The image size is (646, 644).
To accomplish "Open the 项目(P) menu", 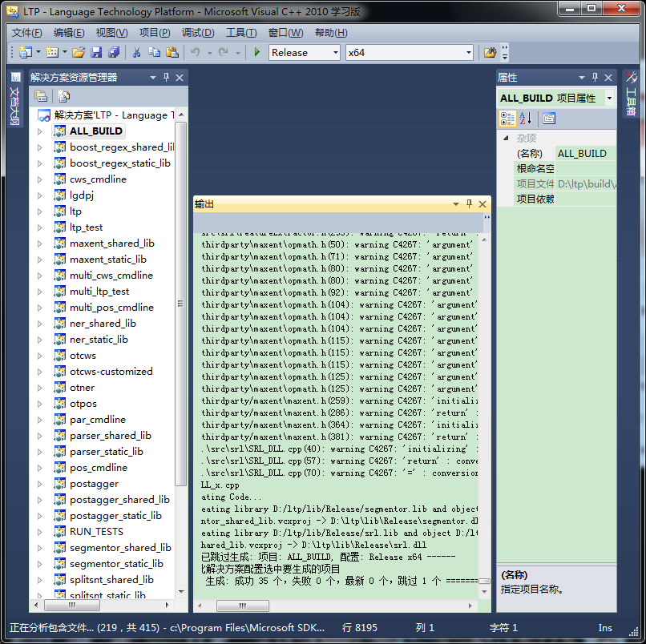I will 155,33.
